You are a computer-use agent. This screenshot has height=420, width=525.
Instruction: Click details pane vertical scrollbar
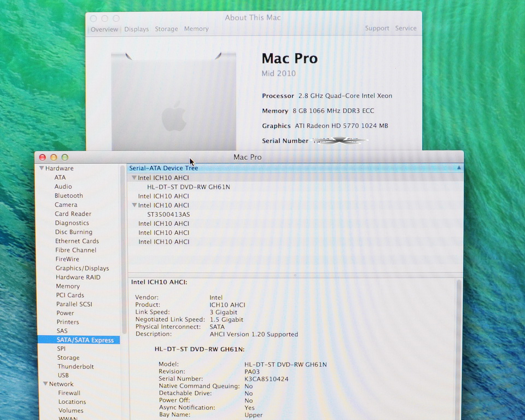pos(458,348)
